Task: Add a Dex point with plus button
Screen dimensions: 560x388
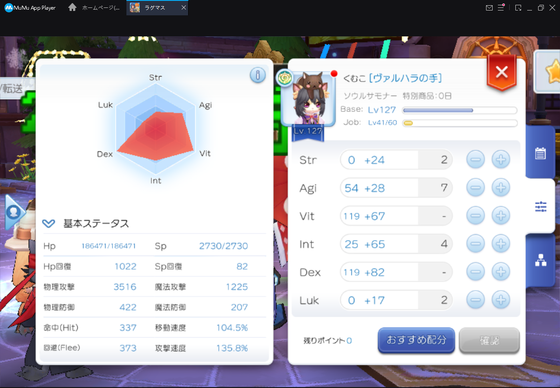Action: (501, 272)
